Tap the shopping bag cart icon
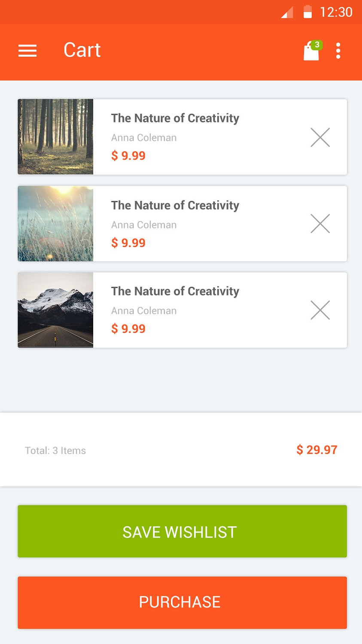The width and height of the screenshot is (362, 644). pos(312,51)
